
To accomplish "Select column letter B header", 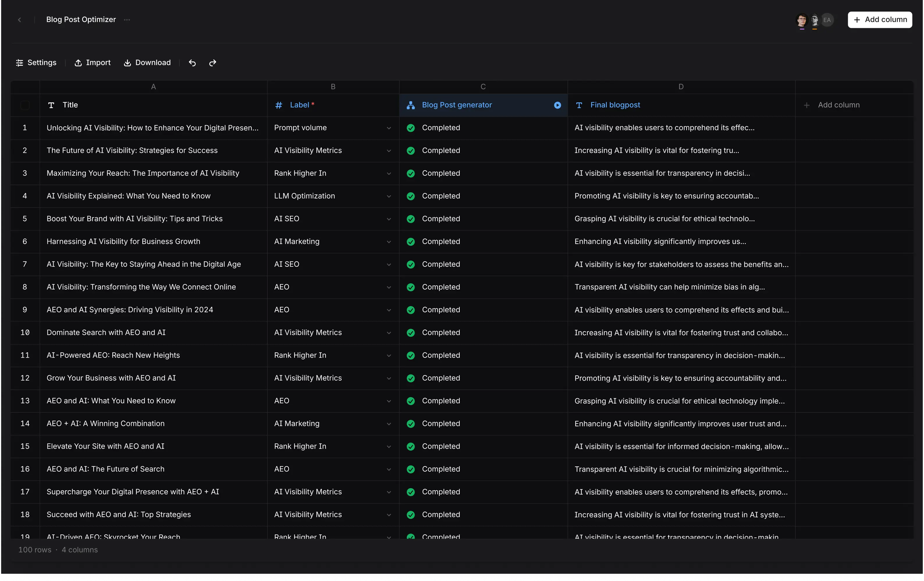I will click(333, 87).
